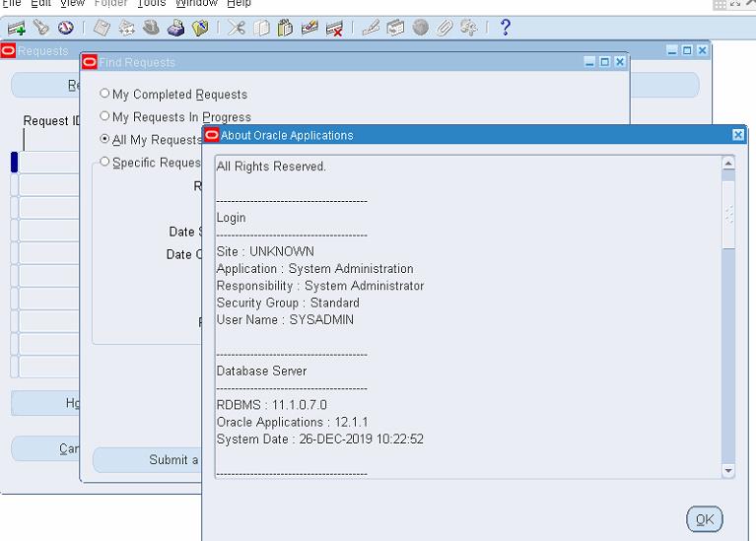This screenshot has width=756, height=541.
Task: Click scroll up arrow in About dialog
Action: [728, 164]
